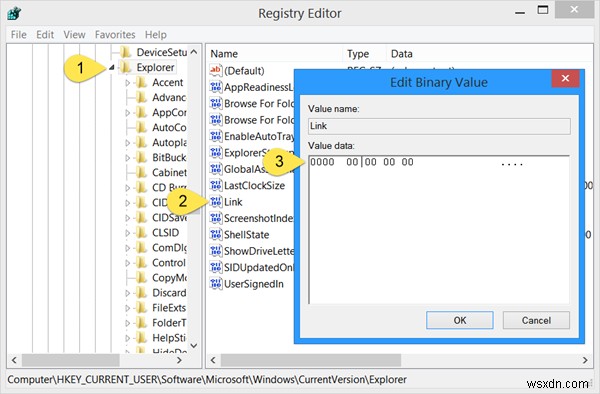
Task: Expand the Discard tree node
Action: pos(128,293)
